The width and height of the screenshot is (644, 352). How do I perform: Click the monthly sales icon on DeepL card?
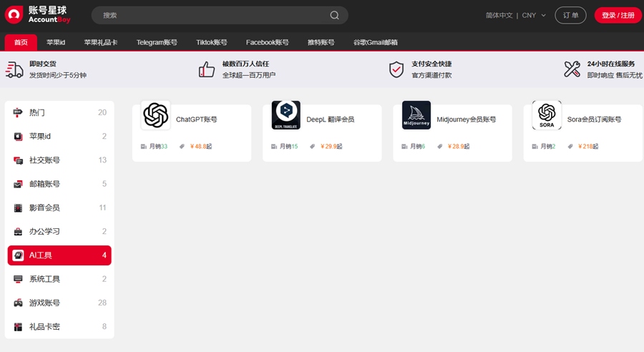pyautogui.click(x=274, y=146)
